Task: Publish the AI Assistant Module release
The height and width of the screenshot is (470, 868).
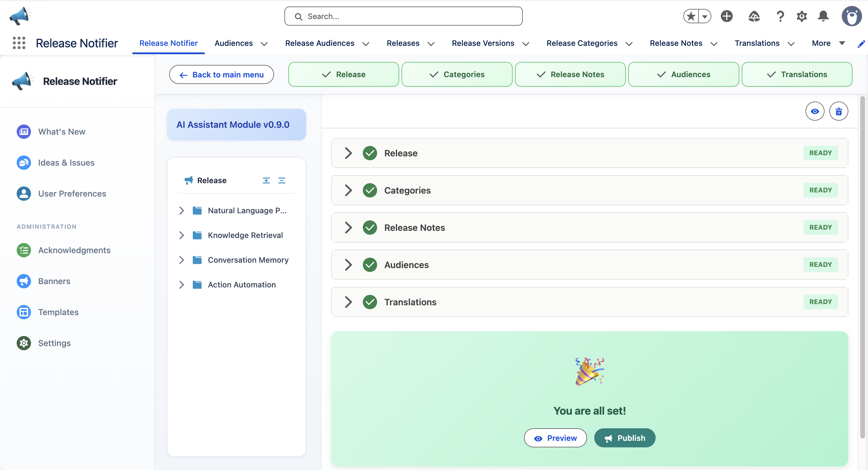Action: pyautogui.click(x=624, y=438)
